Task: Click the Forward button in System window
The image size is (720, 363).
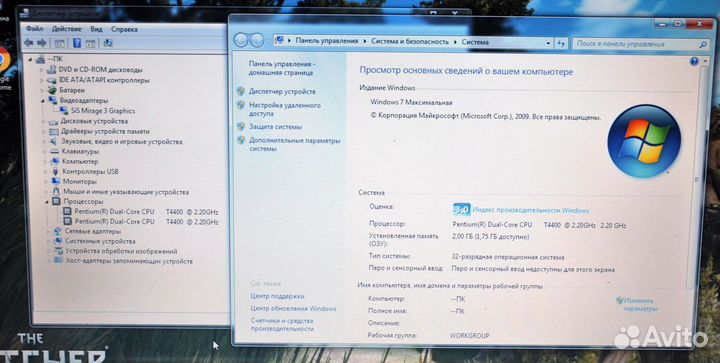Action: pos(257,41)
